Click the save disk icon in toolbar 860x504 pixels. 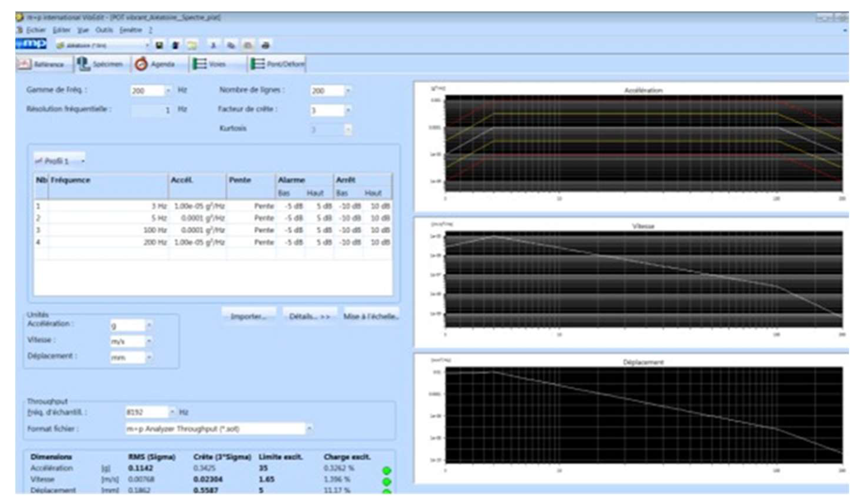159,45
